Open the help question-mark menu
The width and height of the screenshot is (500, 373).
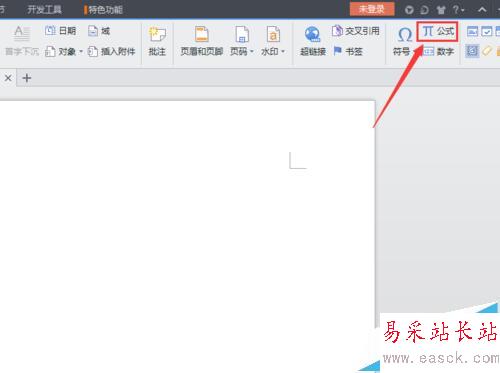(458, 10)
